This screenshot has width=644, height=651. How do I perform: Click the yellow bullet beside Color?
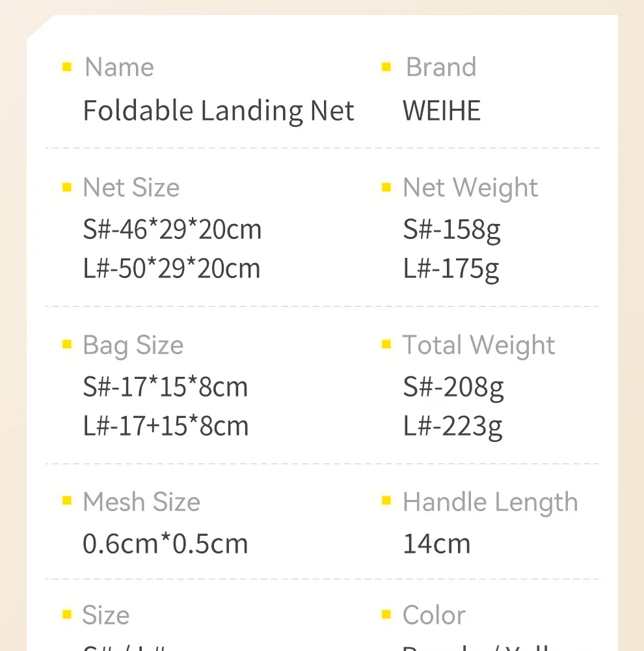pyautogui.click(x=386, y=615)
